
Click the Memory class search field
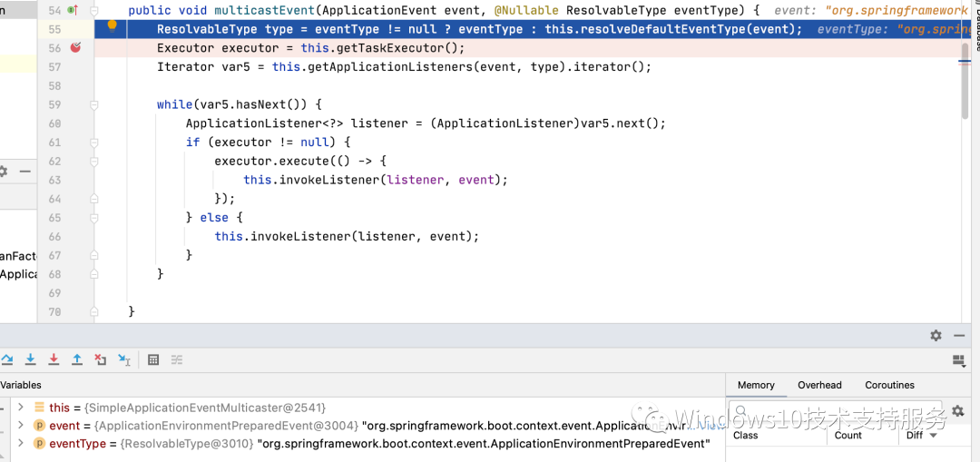[835, 411]
